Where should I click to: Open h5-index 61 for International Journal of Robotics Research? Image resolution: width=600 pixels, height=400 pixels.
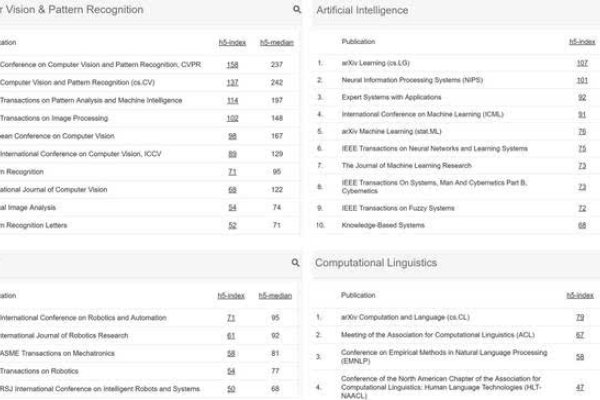tap(231, 335)
